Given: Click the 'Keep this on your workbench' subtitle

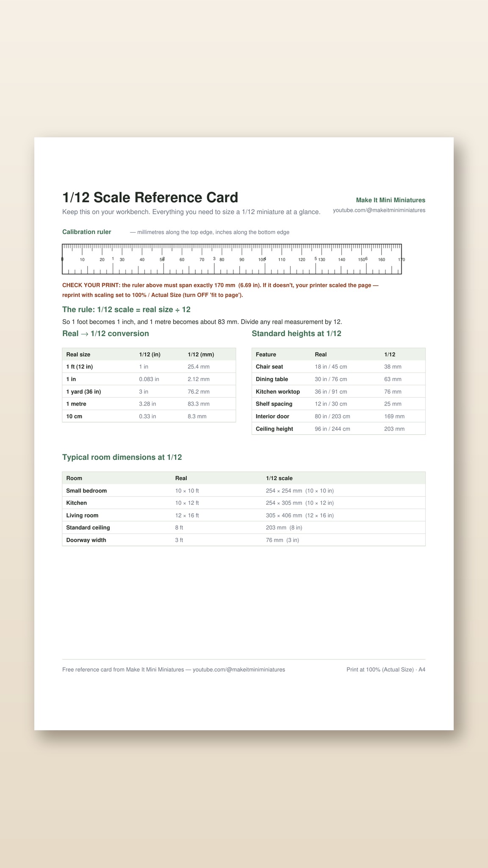Looking at the screenshot, I should tap(191, 212).
